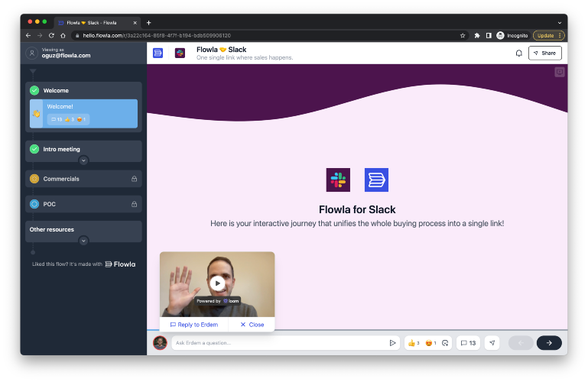
Task: Click the browser back arrow
Action: tap(28, 36)
